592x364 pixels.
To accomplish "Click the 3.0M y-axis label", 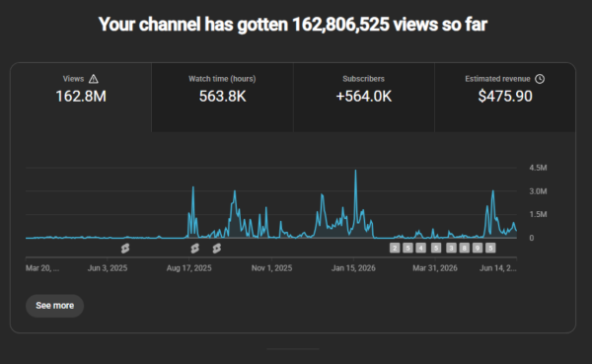I will point(538,191).
